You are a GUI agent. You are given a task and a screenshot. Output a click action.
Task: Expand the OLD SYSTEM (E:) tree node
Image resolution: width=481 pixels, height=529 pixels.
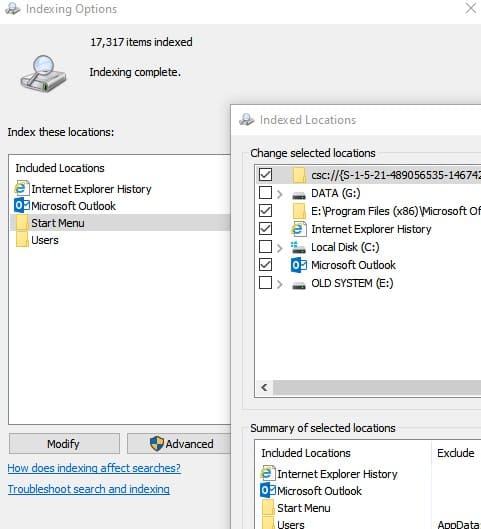point(279,284)
